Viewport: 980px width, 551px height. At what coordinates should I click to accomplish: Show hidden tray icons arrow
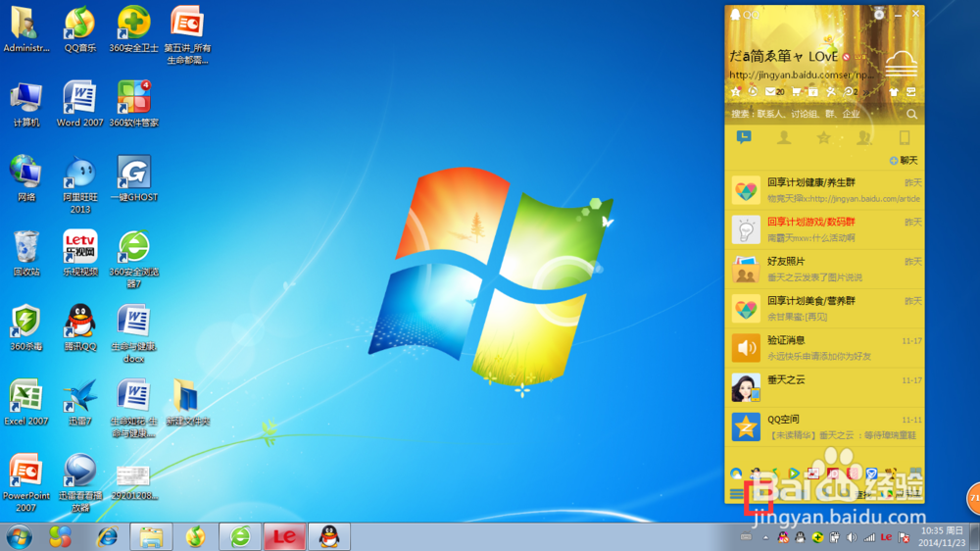(765, 537)
